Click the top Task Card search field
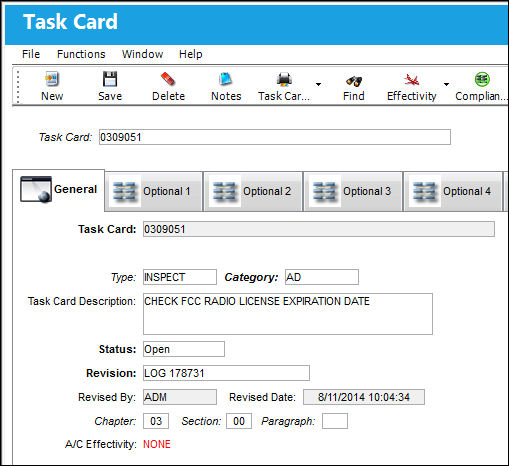The height and width of the screenshot is (466, 509). [x=275, y=137]
